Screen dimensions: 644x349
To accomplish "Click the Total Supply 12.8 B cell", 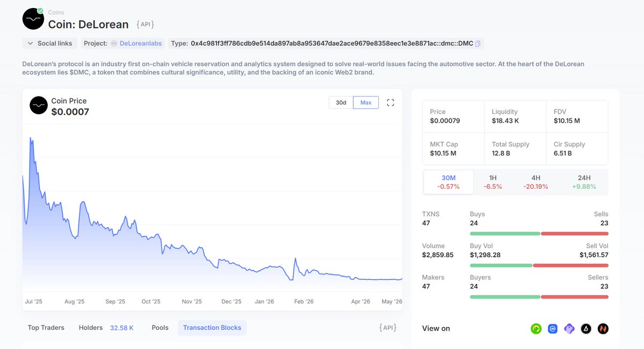I will [x=515, y=148].
